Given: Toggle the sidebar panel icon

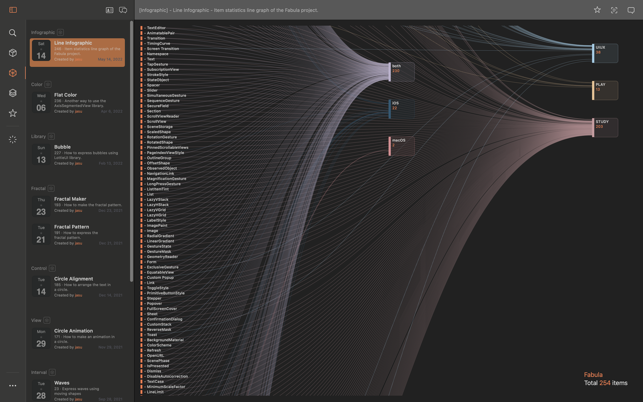Looking at the screenshot, I should point(13,10).
